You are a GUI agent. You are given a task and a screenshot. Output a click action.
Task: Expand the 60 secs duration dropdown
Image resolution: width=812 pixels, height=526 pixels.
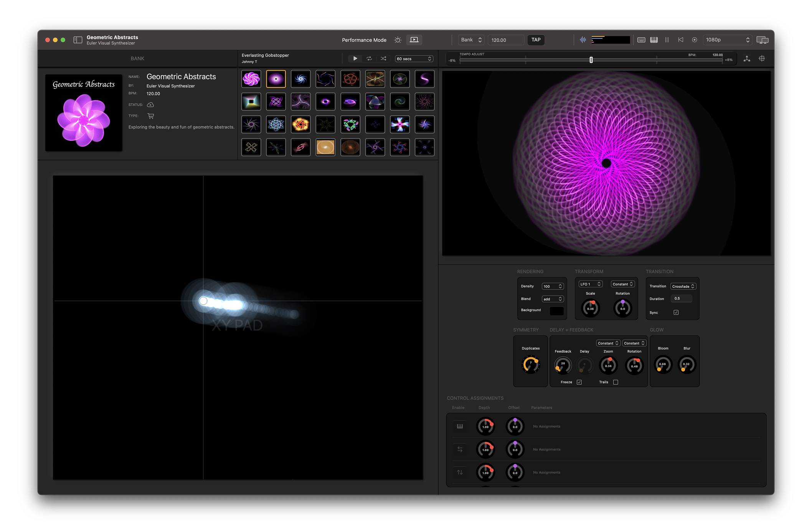coord(414,59)
